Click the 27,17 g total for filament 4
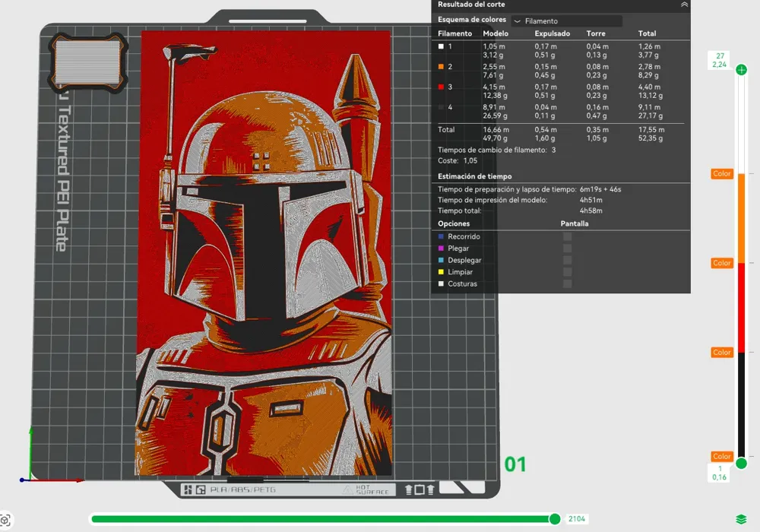The image size is (760, 532). pyautogui.click(x=651, y=116)
